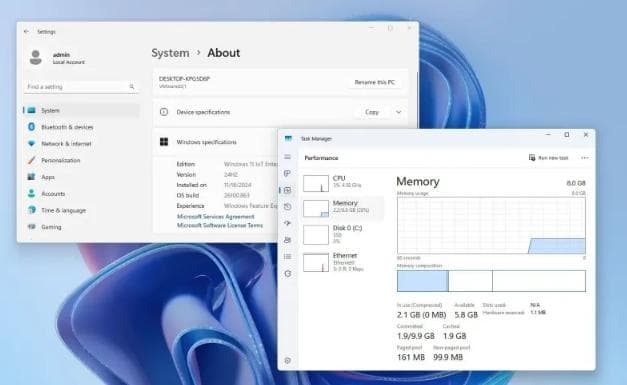Screen dimensions: 627x385
Task: Open the more options ellipsis in Task Manager
Action: (x=585, y=158)
